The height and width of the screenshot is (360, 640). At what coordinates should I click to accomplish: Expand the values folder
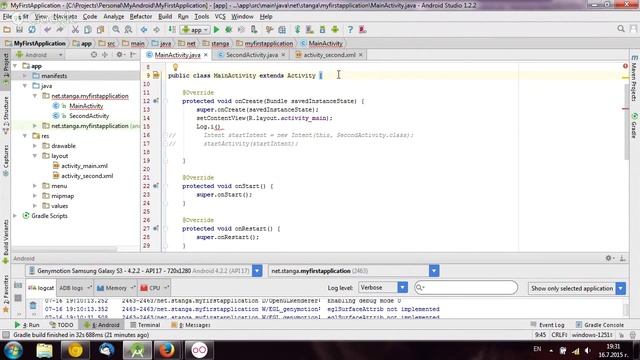click(35, 206)
